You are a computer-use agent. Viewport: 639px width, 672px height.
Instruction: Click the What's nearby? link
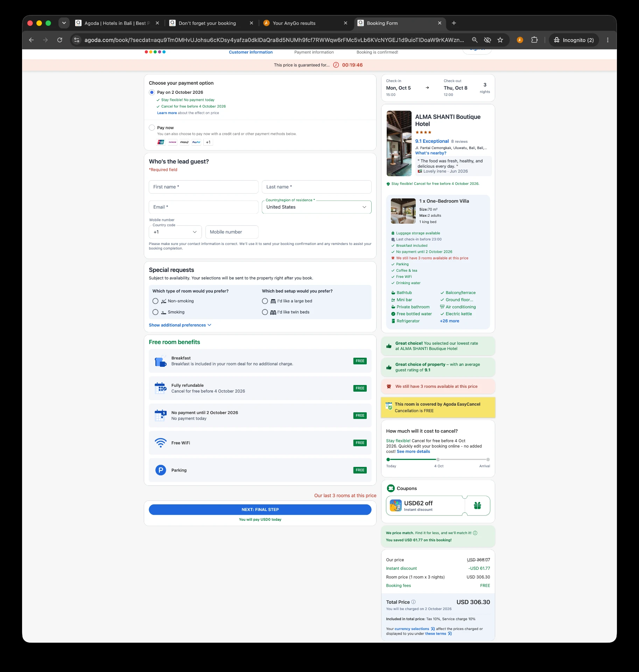431,153
